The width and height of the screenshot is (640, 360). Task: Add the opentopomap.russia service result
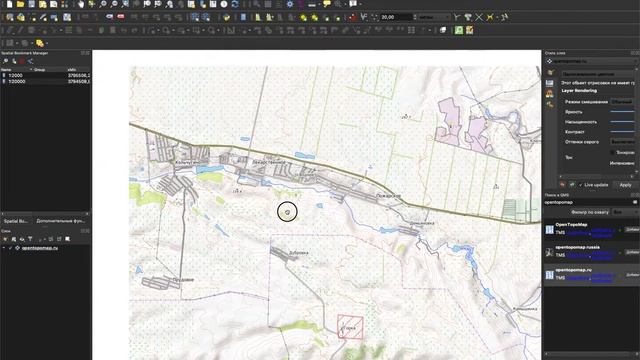(632, 252)
